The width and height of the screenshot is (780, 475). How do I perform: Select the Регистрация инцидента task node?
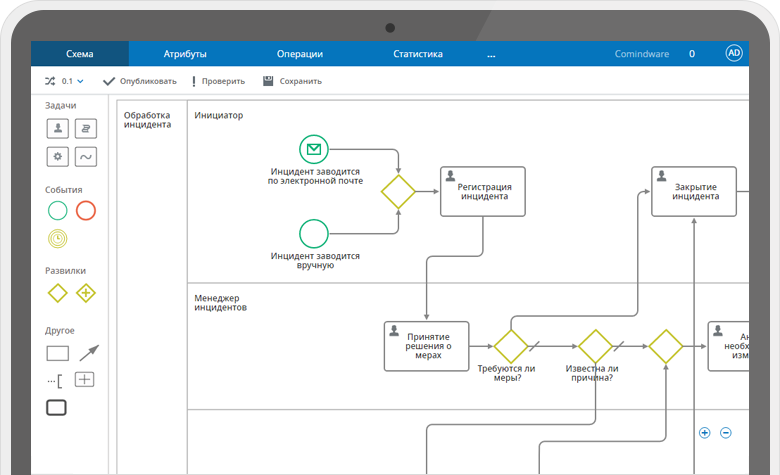coord(484,190)
